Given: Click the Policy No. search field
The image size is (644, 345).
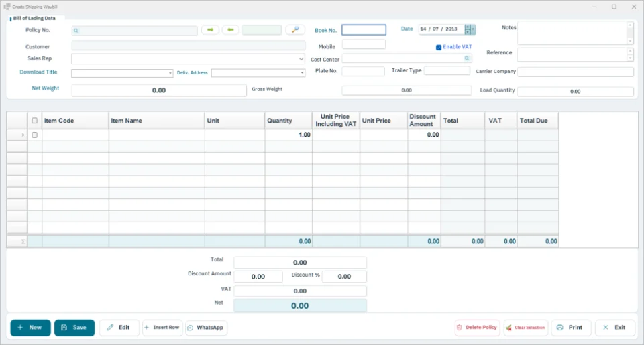Looking at the screenshot, I should tap(134, 31).
